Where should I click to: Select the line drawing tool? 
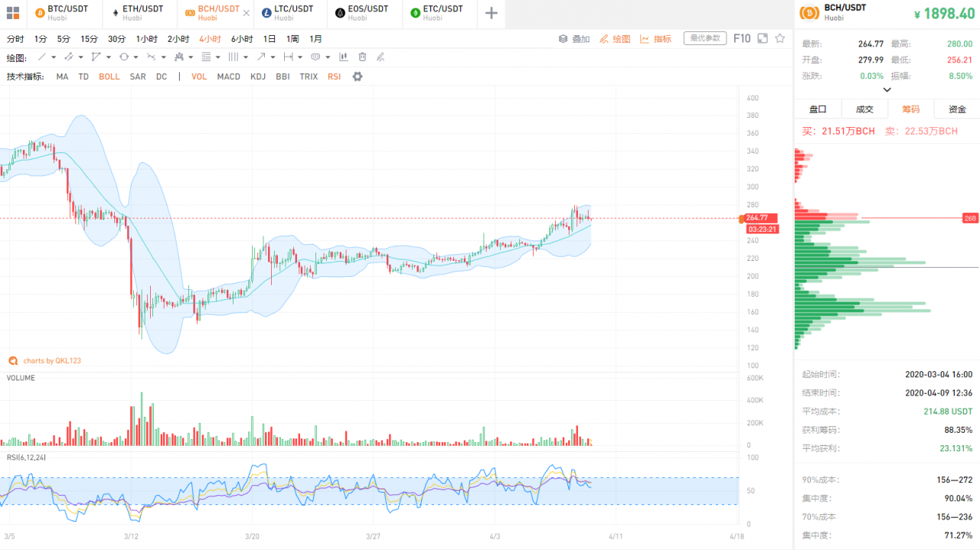pos(42,57)
